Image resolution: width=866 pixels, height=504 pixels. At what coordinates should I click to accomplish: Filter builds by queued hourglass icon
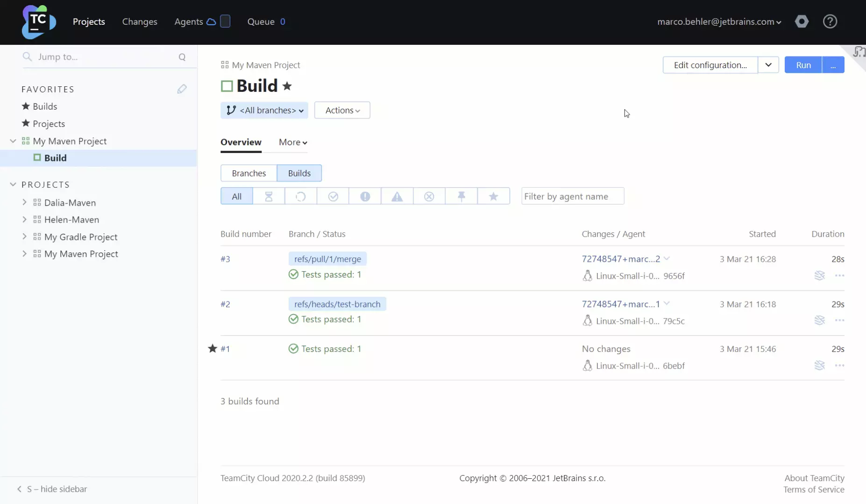pyautogui.click(x=269, y=196)
